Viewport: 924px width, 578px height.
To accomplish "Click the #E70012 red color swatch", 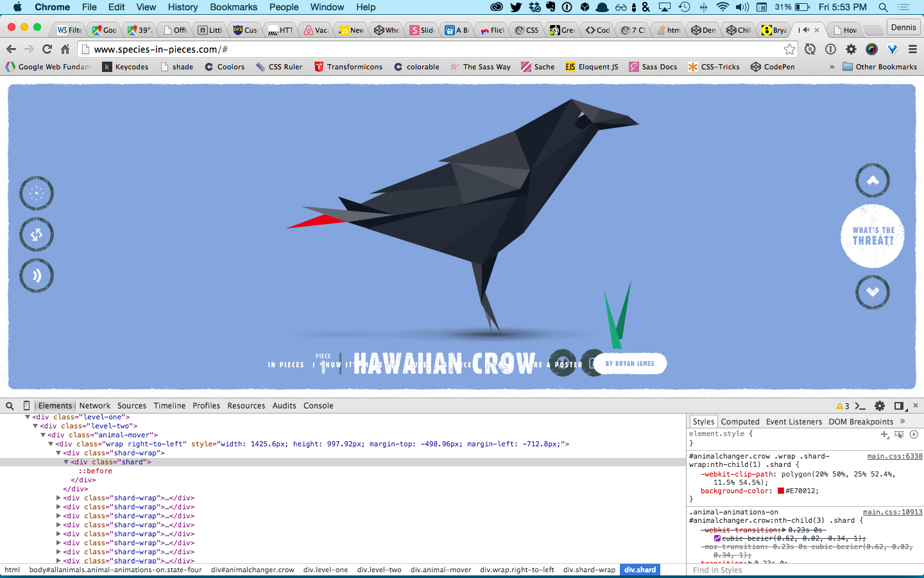I will pos(781,491).
